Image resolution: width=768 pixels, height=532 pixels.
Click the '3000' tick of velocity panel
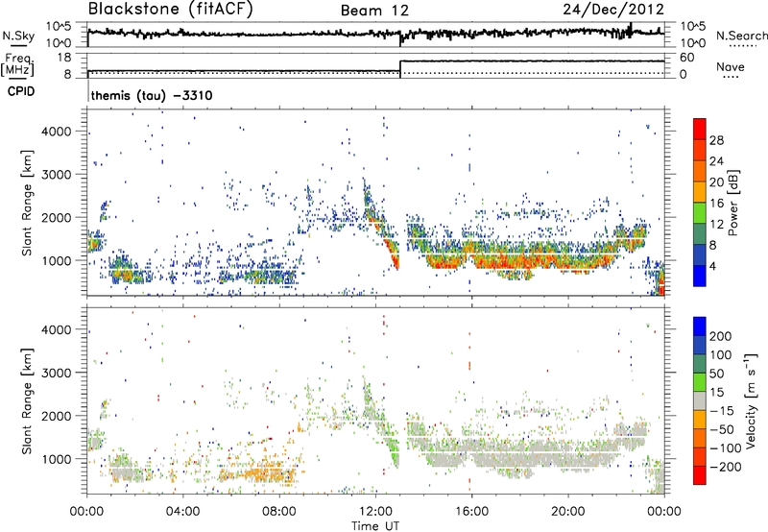coord(56,373)
